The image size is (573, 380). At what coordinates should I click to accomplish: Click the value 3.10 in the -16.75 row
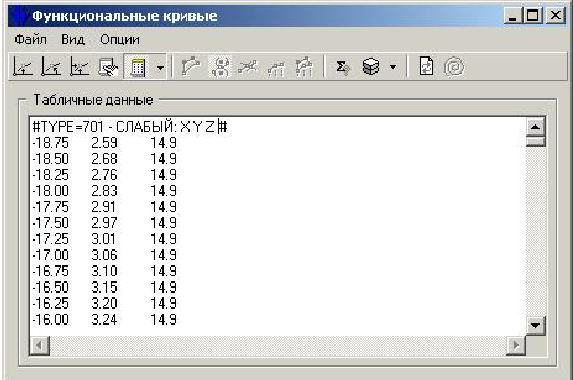point(104,271)
